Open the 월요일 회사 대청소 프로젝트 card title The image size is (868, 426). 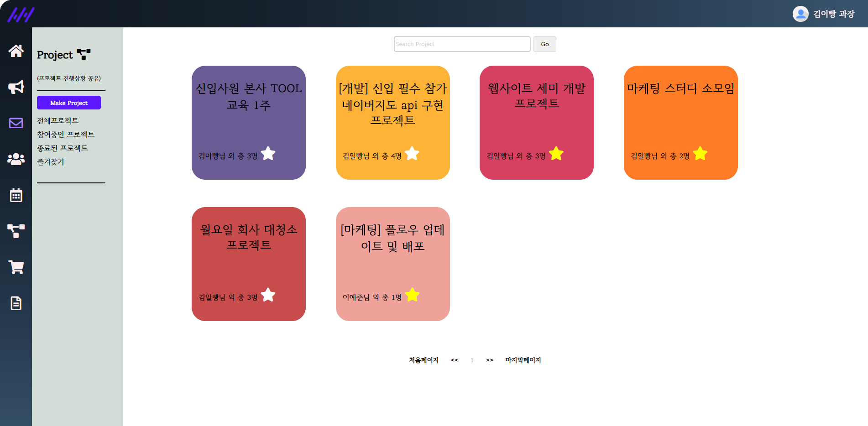pyautogui.click(x=249, y=237)
